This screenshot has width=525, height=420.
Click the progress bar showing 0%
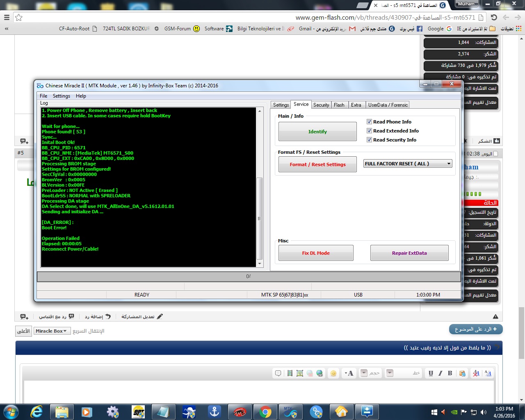[249, 276]
